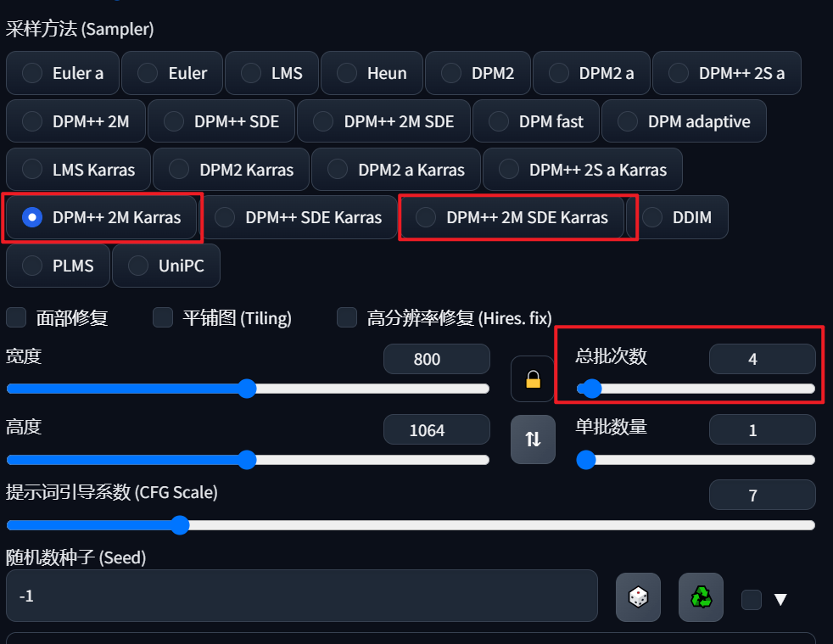Viewport: 833px width, 644px height.
Task: Select the Euler a sampler
Action: (x=63, y=73)
